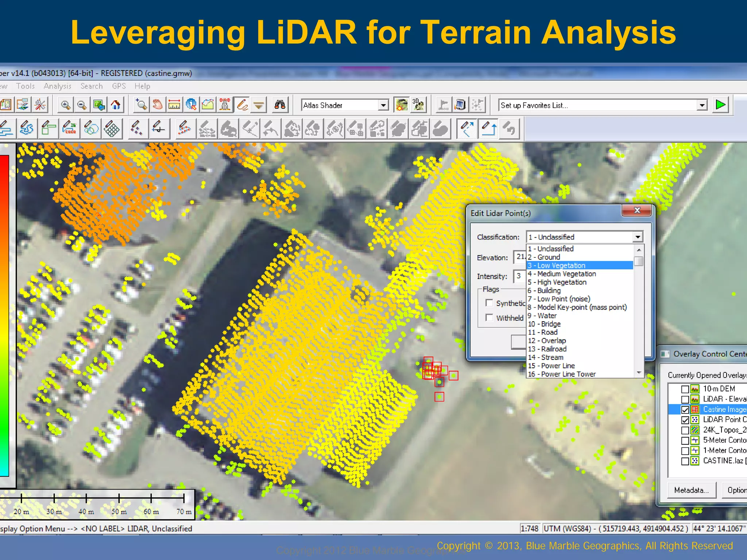Enable the Synthetic flag checkbox
747x560 pixels.
[x=489, y=303]
